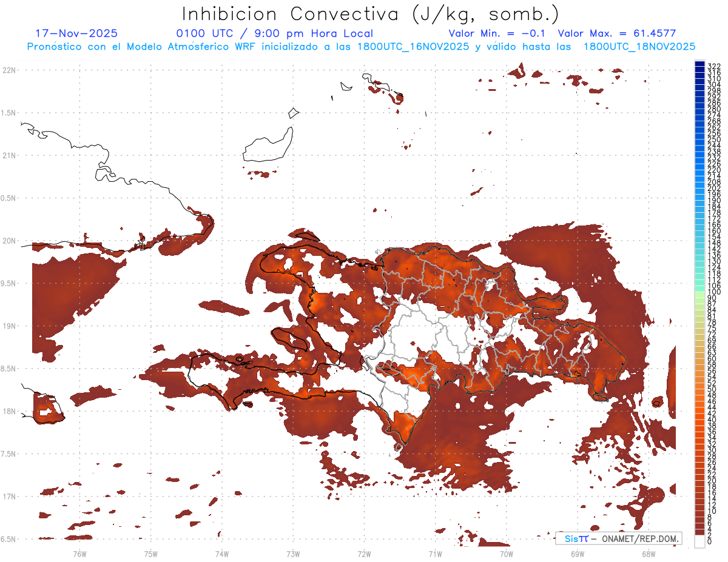Click the "17N" latitude label
Screen dimensions: 728x562
[9, 496]
